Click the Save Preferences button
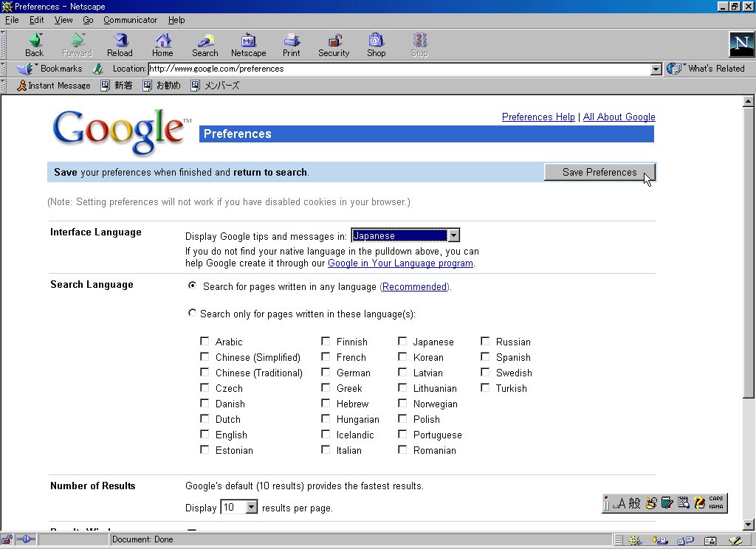 (599, 172)
